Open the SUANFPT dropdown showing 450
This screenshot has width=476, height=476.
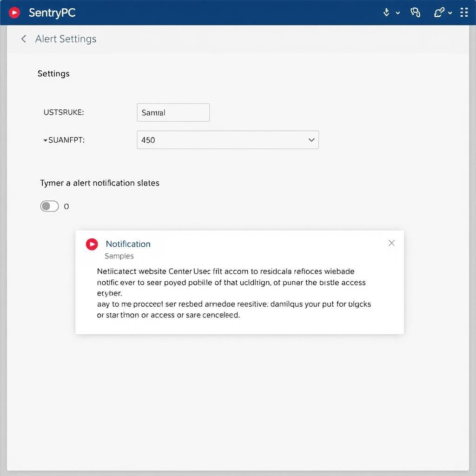pyautogui.click(x=228, y=140)
